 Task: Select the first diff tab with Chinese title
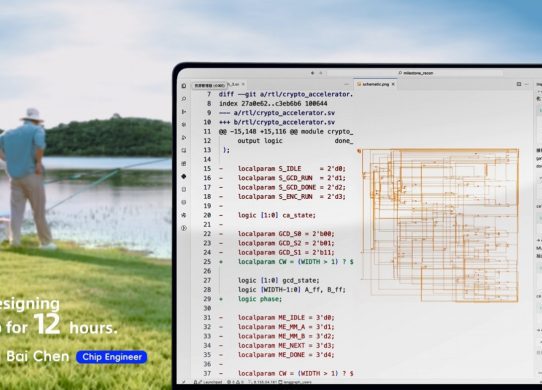(209, 85)
